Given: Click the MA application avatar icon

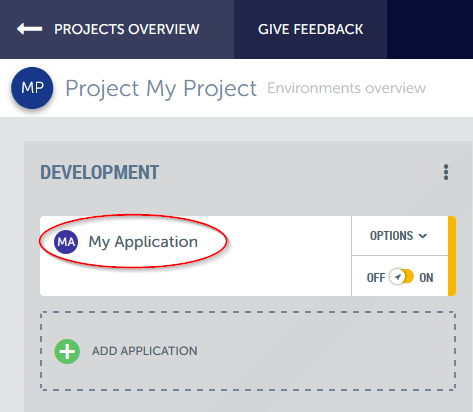Looking at the screenshot, I should (66, 242).
